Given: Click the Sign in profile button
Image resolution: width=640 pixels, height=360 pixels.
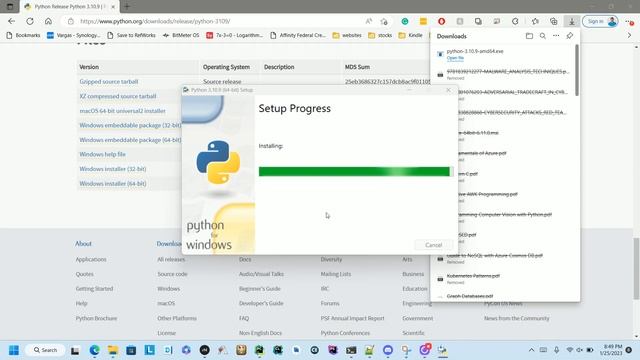Looking at the screenshot, I should [600, 21].
